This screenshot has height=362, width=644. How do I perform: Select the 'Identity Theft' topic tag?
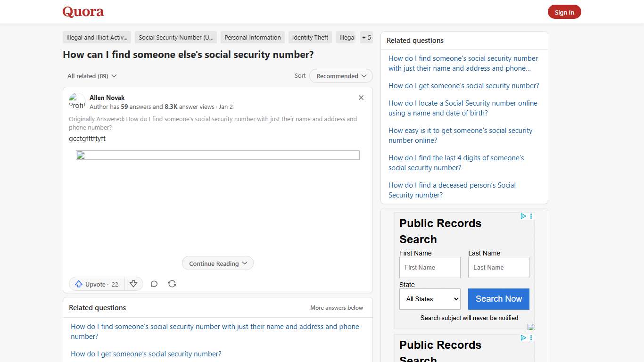(x=310, y=37)
